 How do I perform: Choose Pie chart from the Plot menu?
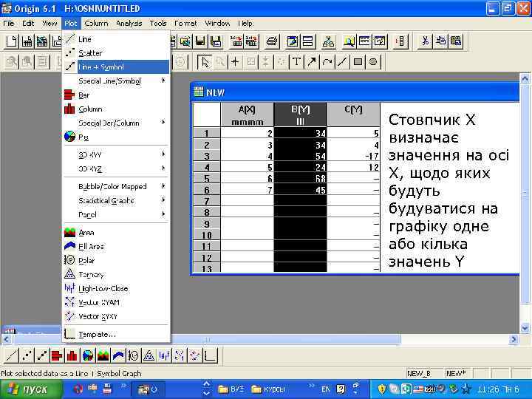click(116, 137)
